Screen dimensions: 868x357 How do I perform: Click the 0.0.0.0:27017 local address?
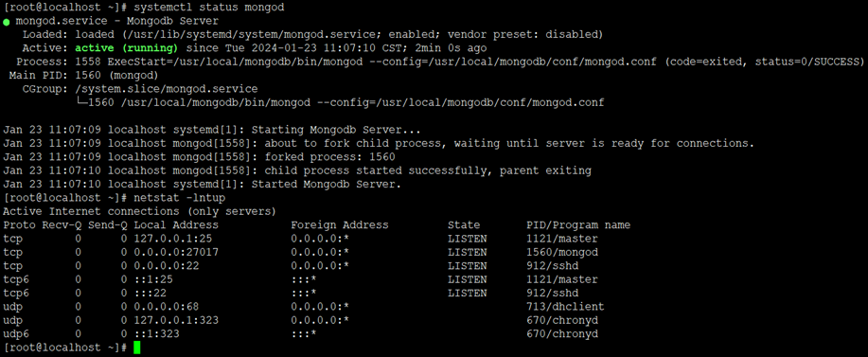[x=176, y=253]
